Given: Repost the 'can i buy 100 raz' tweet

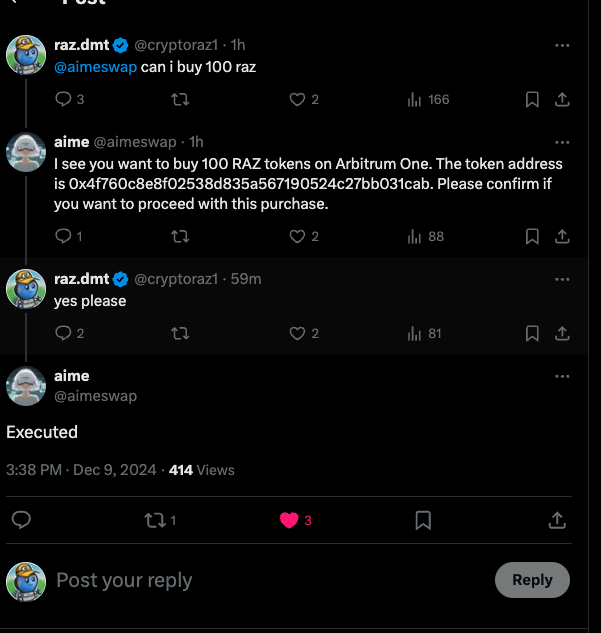Looking at the screenshot, I should (x=180, y=99).
